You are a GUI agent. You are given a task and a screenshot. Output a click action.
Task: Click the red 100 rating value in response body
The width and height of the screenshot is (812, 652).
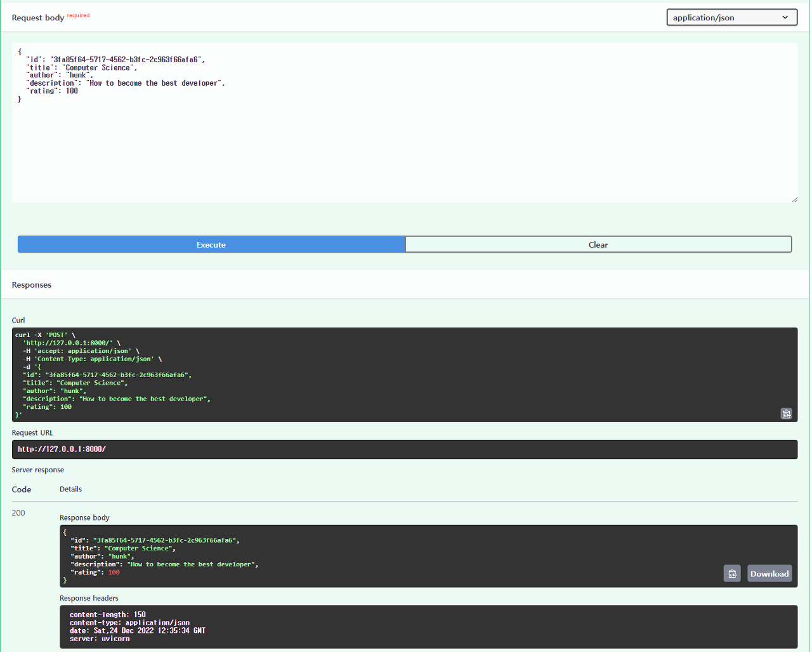click(x=114, y=573)
